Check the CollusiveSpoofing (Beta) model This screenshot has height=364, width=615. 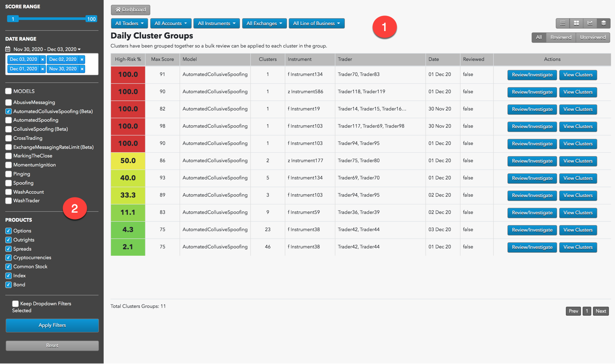[8, 129]
